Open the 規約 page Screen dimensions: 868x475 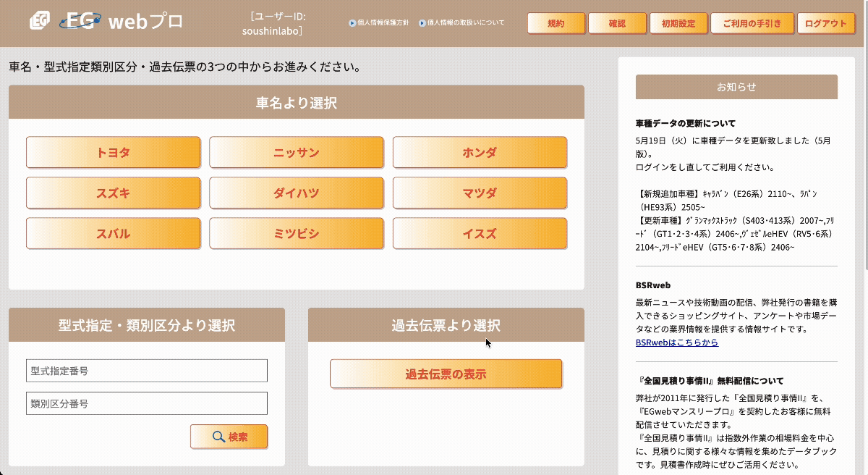556,23
